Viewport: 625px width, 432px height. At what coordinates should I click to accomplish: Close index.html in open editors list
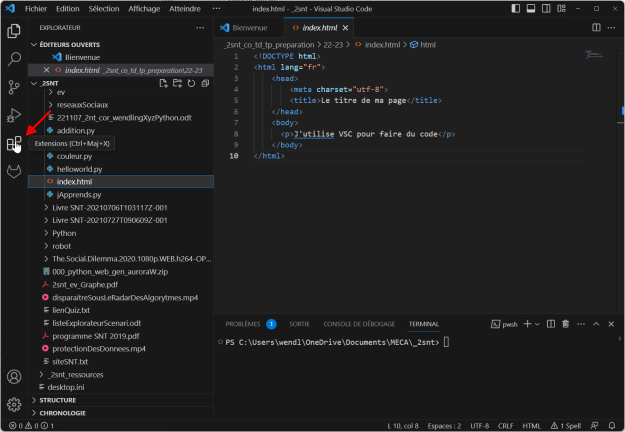point(46,70)
